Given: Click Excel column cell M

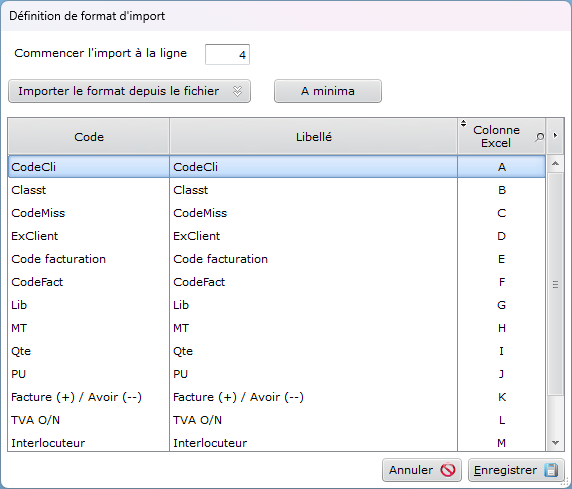Looking at the screenshot, I should pos(502,442).
